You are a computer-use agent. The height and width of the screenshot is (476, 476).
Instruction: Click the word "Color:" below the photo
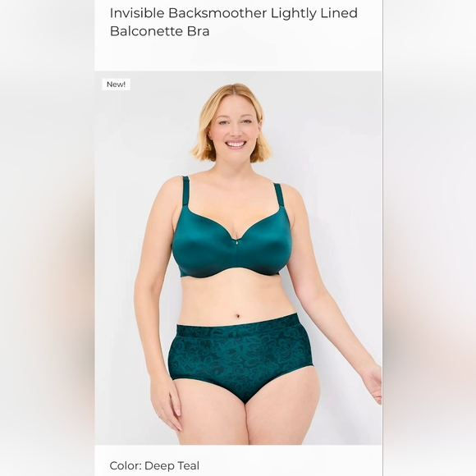[126, 465]
